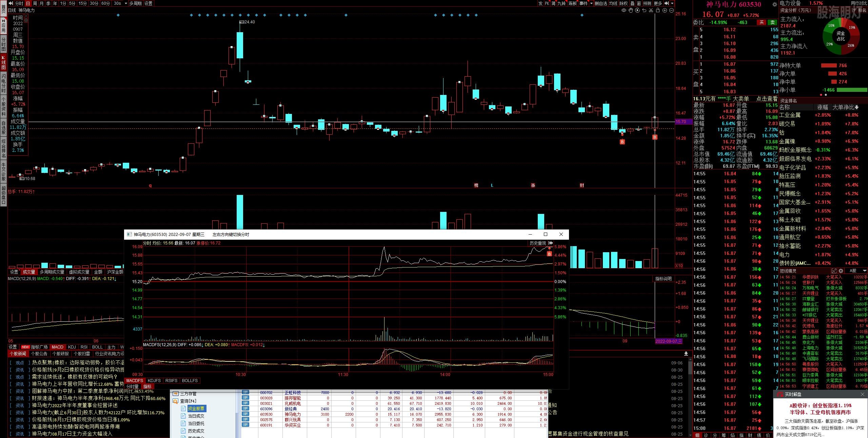Open the 个股公告 news tab

point(39,354)
